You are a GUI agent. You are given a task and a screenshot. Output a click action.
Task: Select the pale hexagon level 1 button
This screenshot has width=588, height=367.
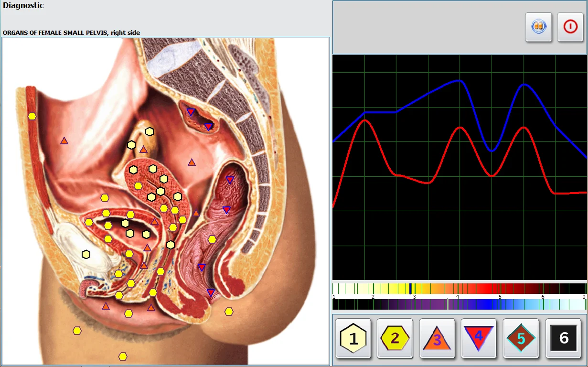pos(353,338)
